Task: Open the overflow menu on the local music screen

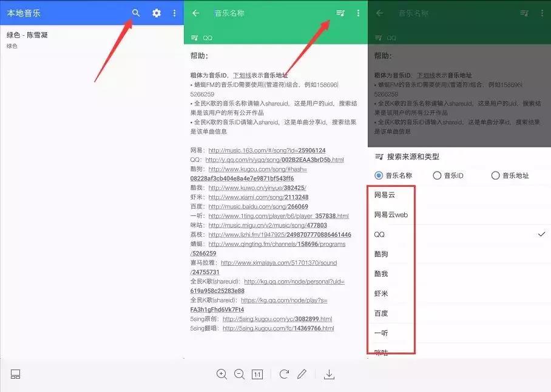Action: [175, 12]
